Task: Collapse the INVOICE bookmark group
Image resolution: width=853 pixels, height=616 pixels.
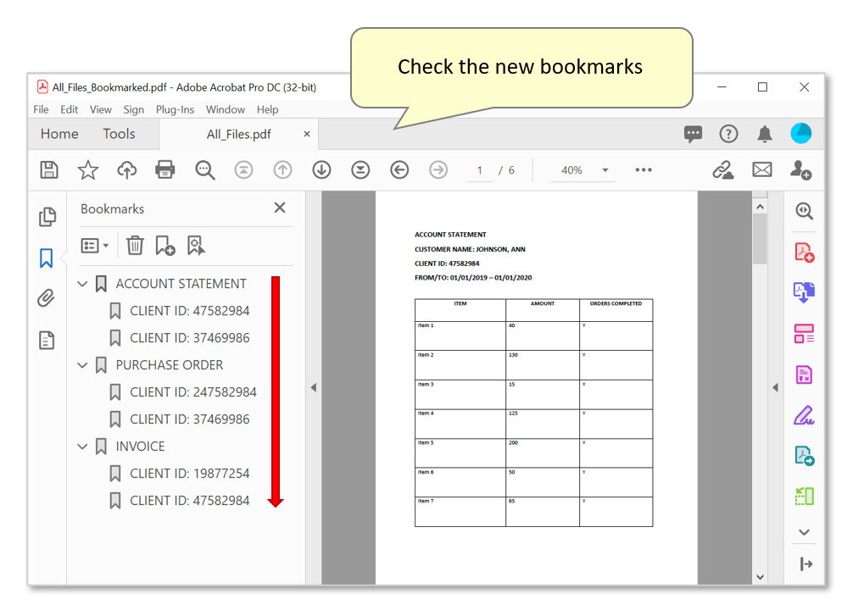Action: tap(82, 447)
